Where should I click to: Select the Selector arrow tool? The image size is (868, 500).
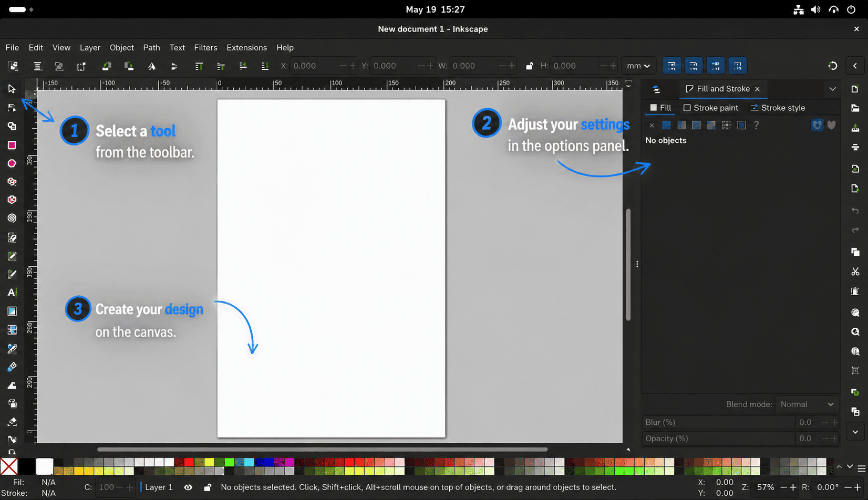click(x=12, y=89)
